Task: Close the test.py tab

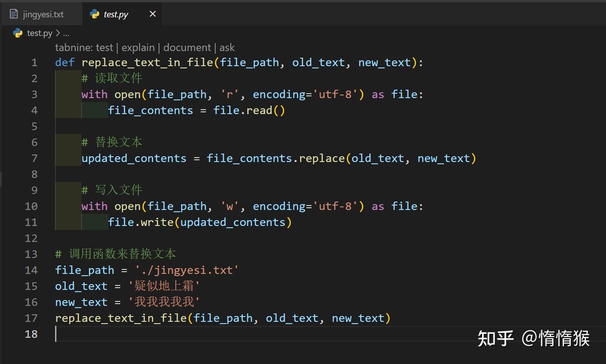Action: (152, 14)
